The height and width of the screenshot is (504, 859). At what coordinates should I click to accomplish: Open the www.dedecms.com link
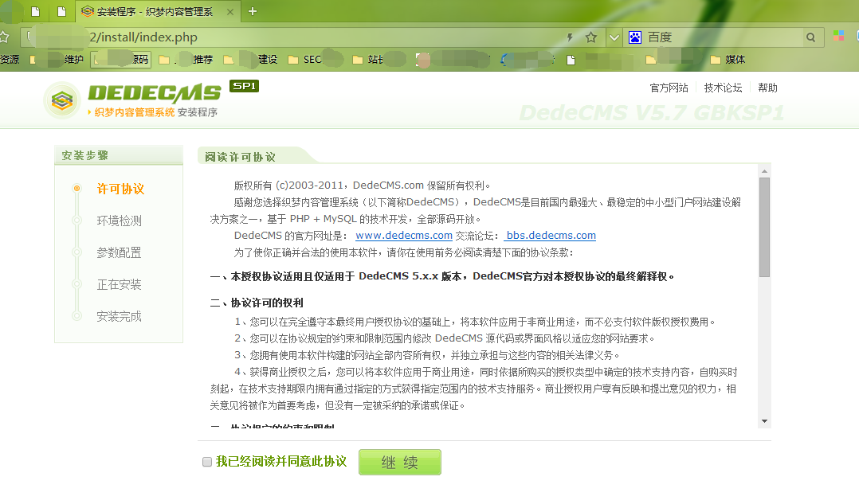click(x=404, y=235)
